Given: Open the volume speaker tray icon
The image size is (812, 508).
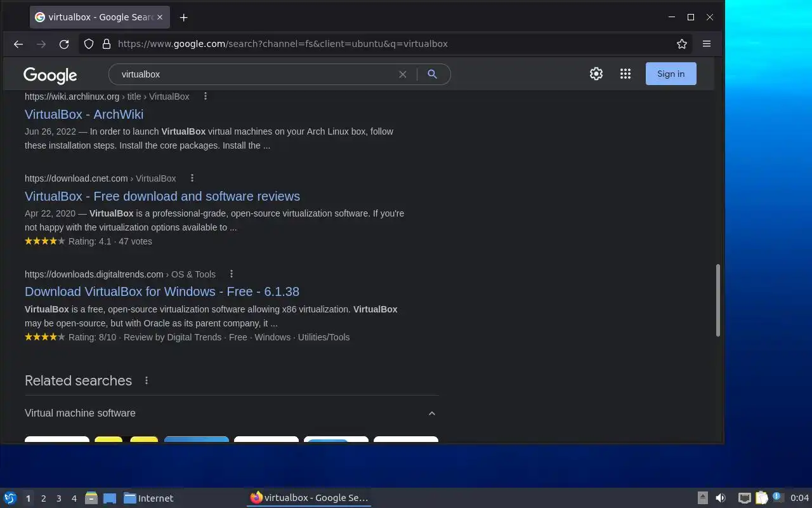Looking at the screenshot, I should point(721,498).
